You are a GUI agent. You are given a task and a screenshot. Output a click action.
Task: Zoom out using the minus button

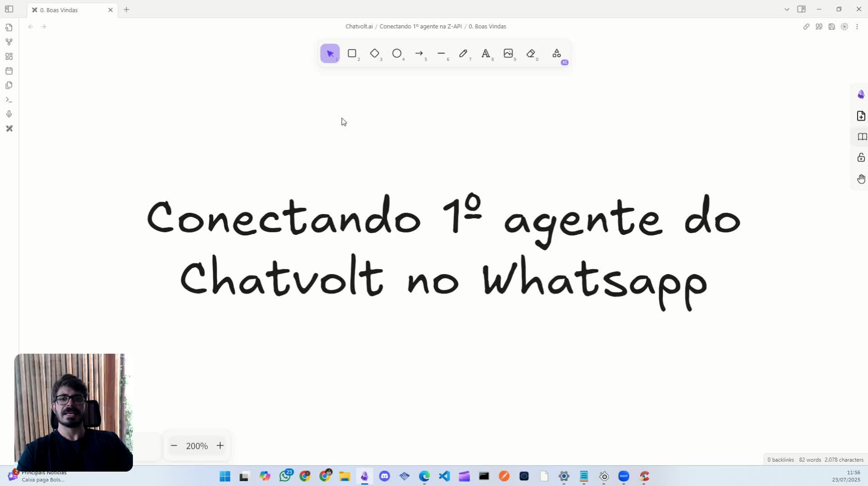[174, 445]
